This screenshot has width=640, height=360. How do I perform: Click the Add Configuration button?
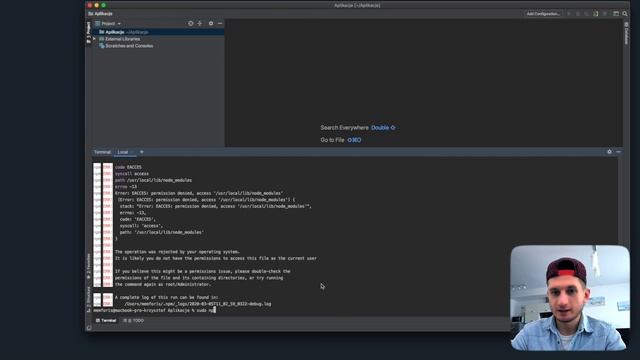pos(543,14)
